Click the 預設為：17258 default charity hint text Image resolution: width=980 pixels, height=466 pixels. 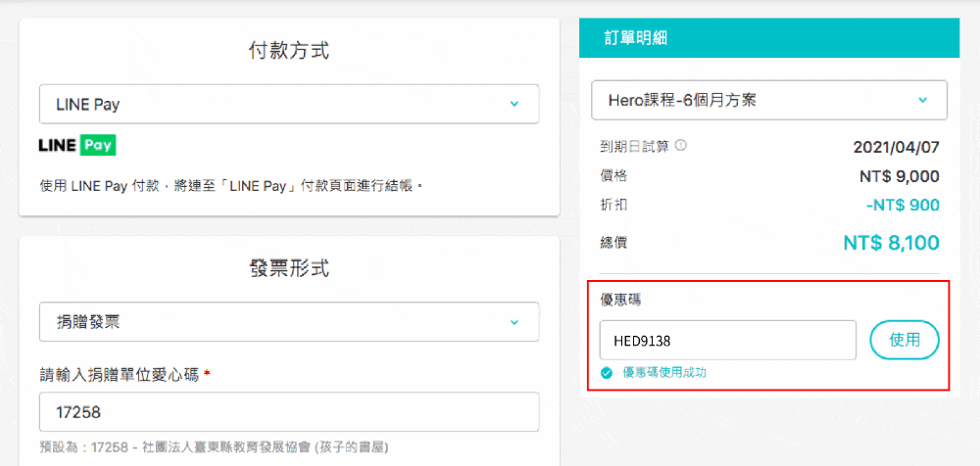pyautogui.click(x=214, y=446)
